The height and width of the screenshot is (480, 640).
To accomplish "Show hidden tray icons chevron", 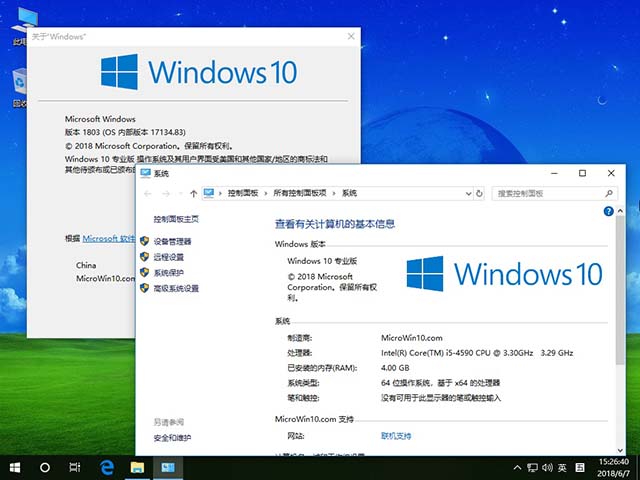I will pos(517,468).
